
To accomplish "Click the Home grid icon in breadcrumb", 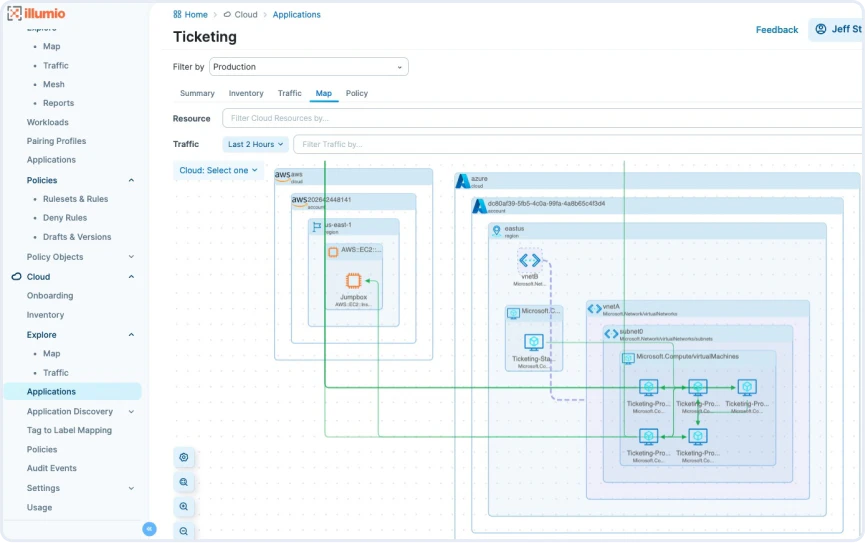I will (177, 14).
